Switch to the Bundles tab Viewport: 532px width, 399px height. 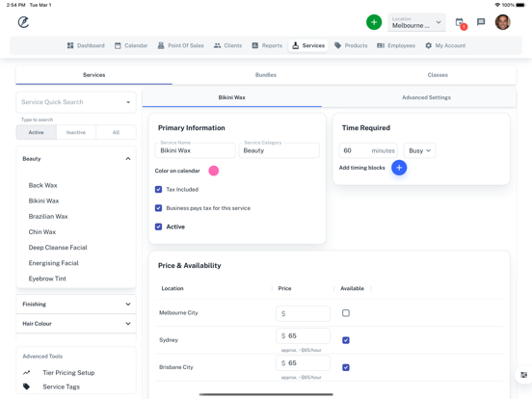(x=266, y=75)
